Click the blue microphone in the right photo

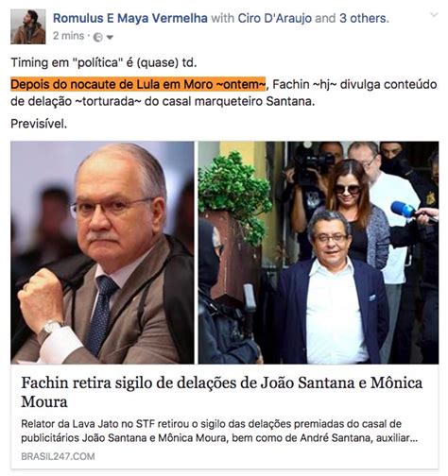point(404,210)
